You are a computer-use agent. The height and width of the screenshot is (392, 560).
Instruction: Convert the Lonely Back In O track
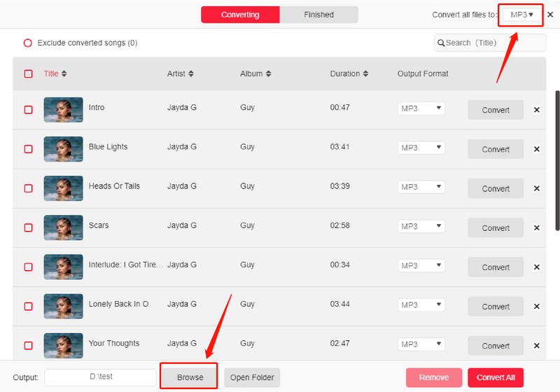tap(496, 307)
